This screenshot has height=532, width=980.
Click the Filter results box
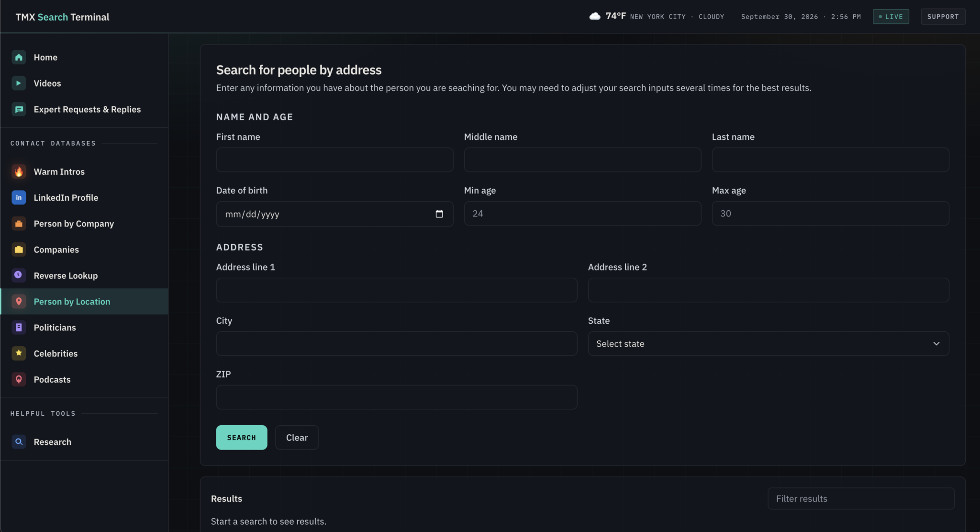point(861,498)
